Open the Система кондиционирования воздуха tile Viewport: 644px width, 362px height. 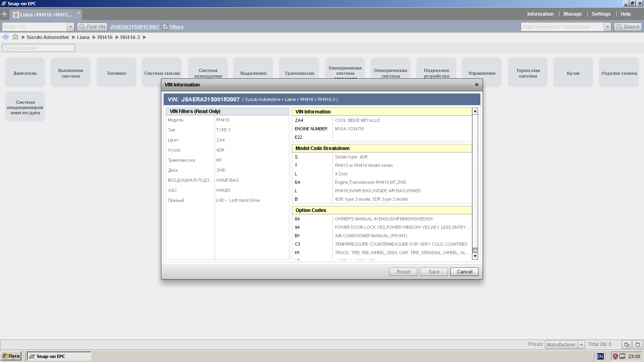(25, 107)
